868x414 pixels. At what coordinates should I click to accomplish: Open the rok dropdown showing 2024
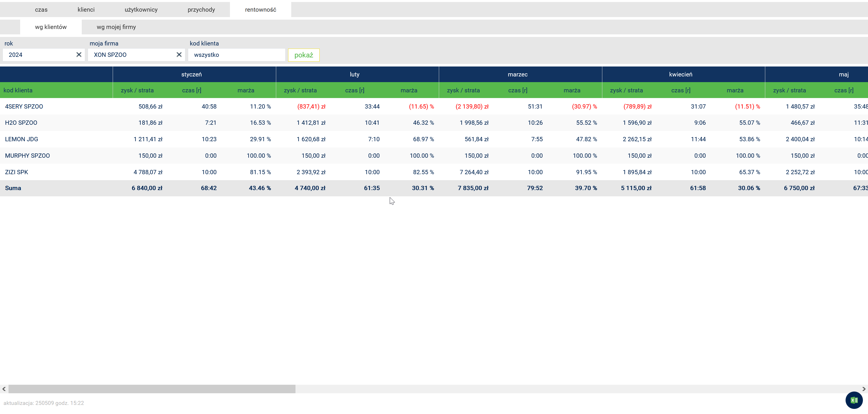pyautogui.click(x=44, y=55)
